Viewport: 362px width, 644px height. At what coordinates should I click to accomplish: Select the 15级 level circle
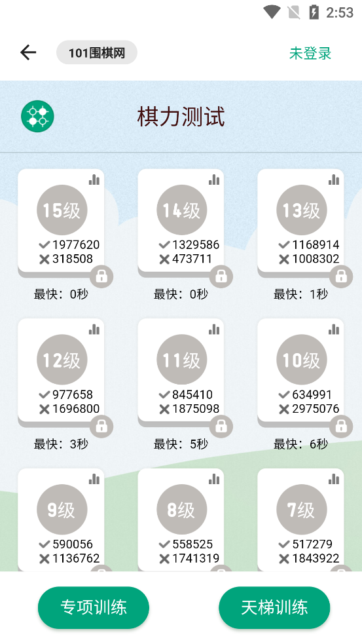click(62, 210)
